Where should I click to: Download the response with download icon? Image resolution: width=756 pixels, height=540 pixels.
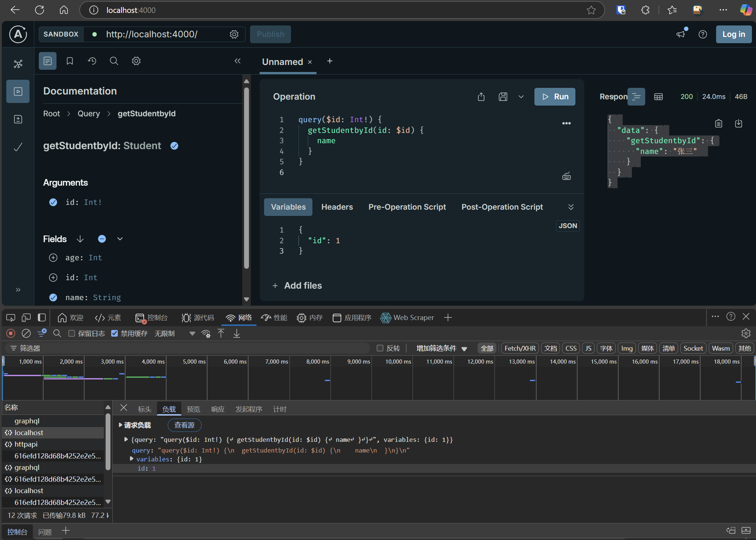pyautogui.click(x=738, y=123)
